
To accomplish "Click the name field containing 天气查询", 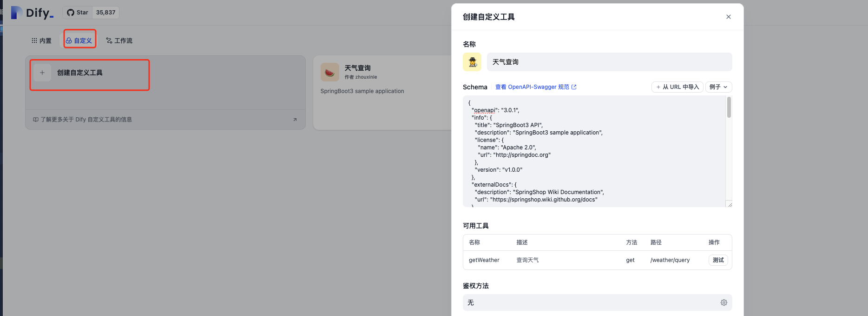I will click(609, 62).
